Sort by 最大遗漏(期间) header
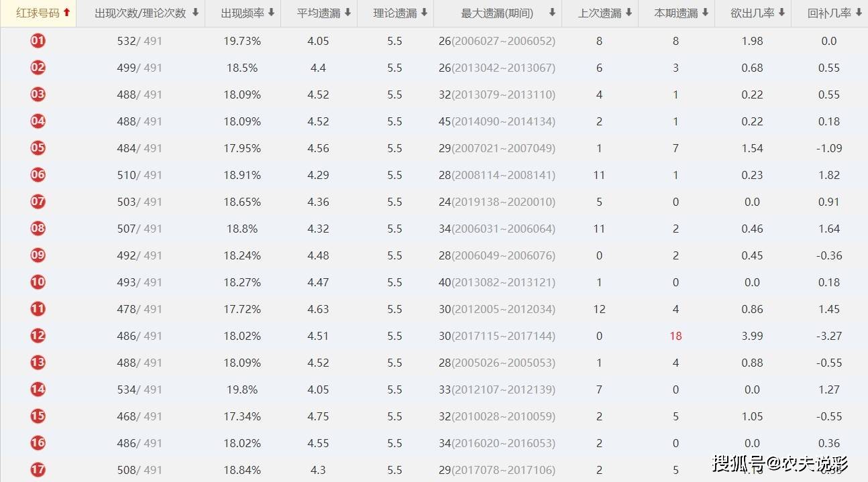868x482 pixels. pos(508,13)
